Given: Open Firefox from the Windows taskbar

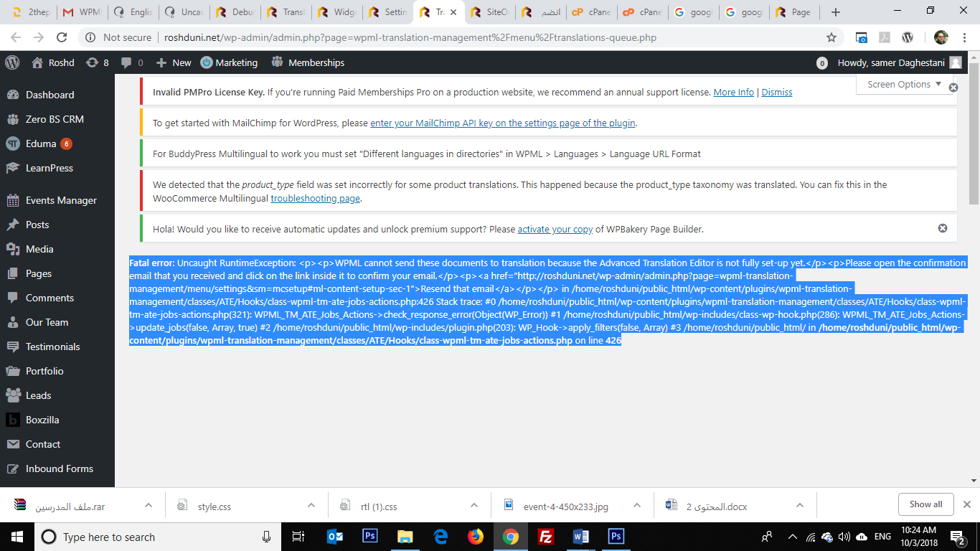Looking at the screenshot, I should (475, 537).
